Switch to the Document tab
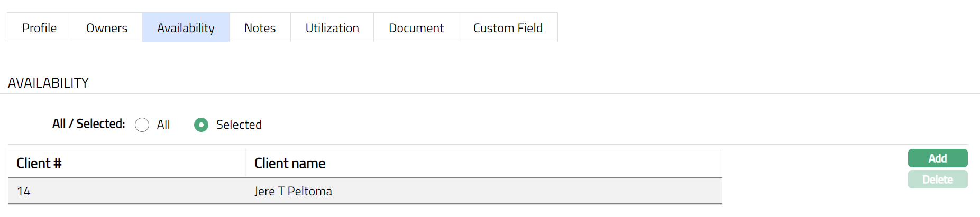980x217 pixels. [x=416, y=28]
